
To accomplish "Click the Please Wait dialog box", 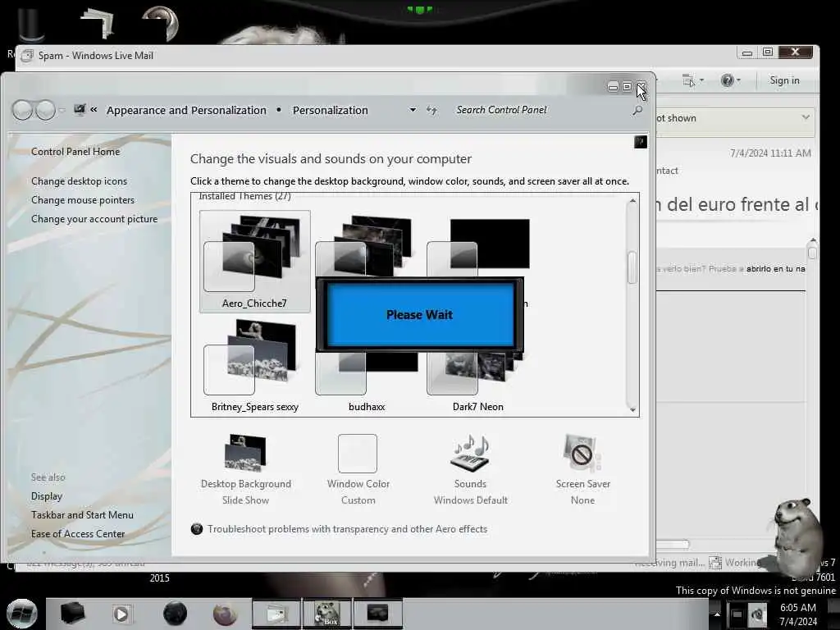I will [x=419, y=314].
